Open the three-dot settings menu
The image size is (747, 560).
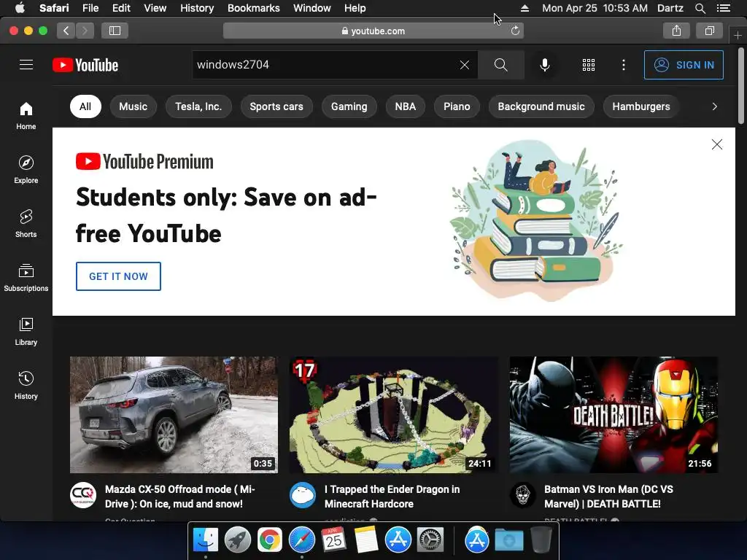click(x=624, y=65)
